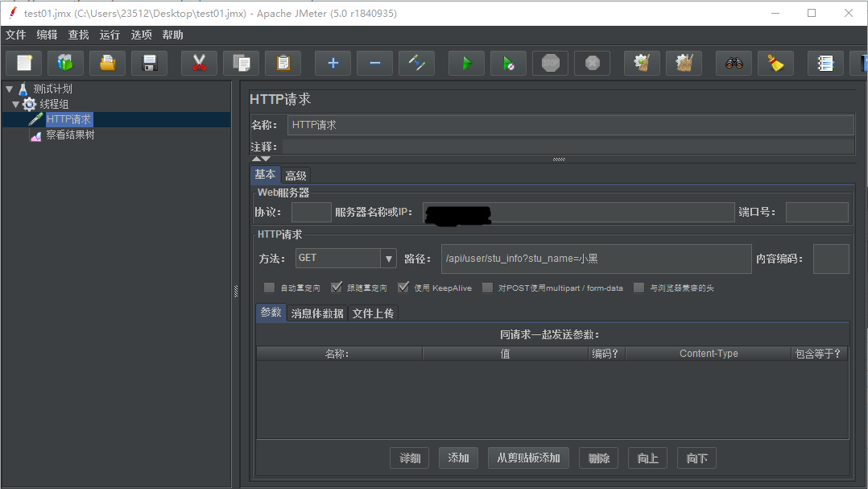Viewport: 868px width, 489px height.
Task: Click the Shutdown test icon
Action: 593,63
